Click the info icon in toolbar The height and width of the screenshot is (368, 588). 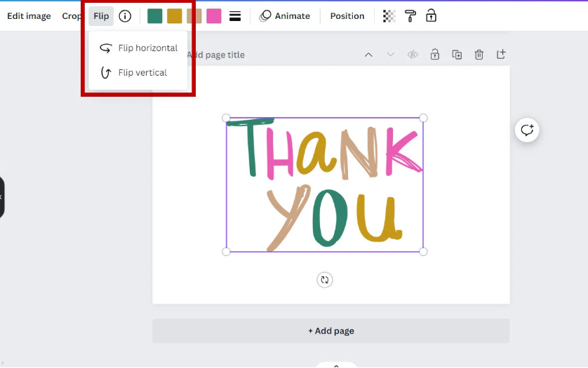(x=125, y=16)
